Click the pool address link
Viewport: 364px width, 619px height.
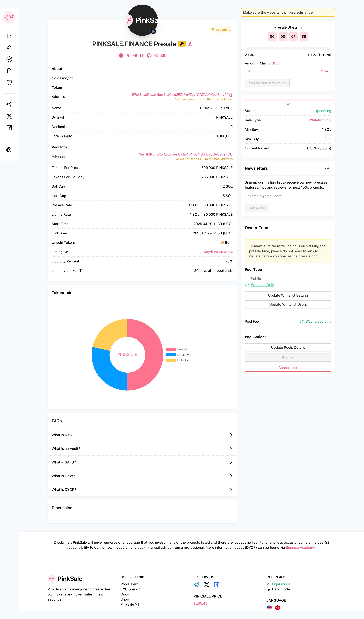186,154
